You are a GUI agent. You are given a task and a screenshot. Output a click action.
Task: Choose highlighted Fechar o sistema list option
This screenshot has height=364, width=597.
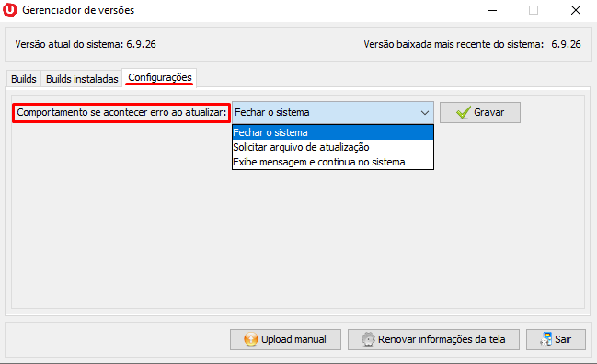[333, 132]
